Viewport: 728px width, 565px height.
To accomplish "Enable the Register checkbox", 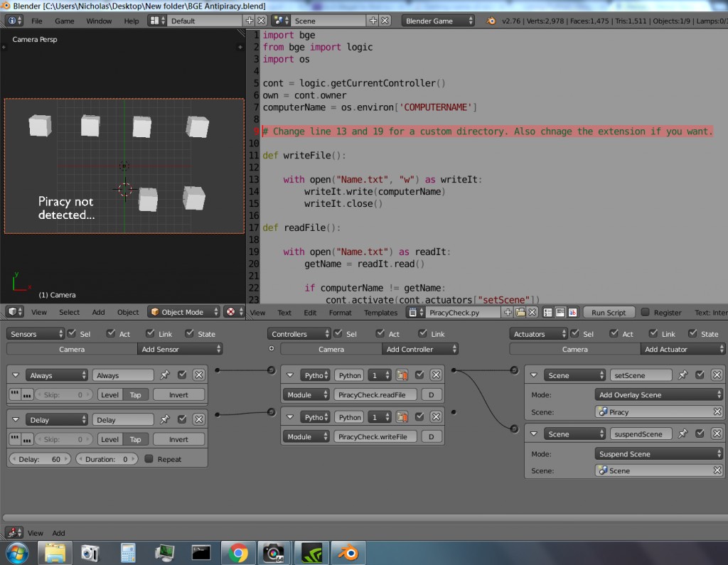I will pos(646,312).
